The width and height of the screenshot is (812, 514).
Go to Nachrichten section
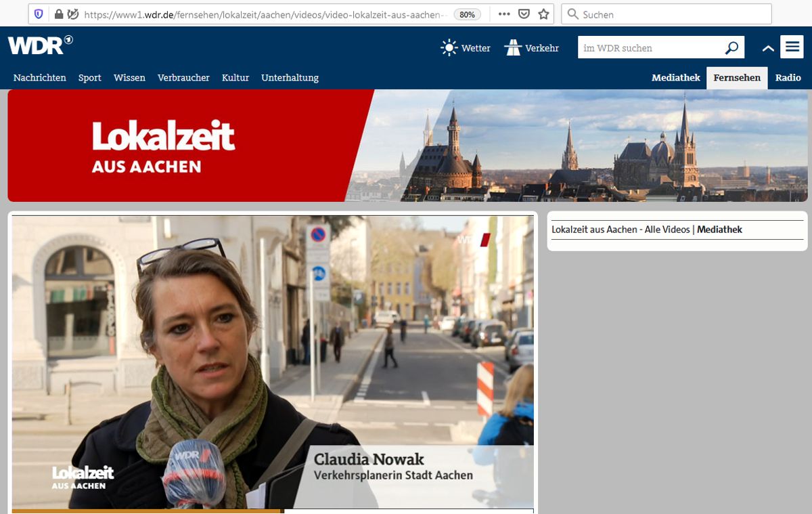pyautogui.click(x=40, y=78)
